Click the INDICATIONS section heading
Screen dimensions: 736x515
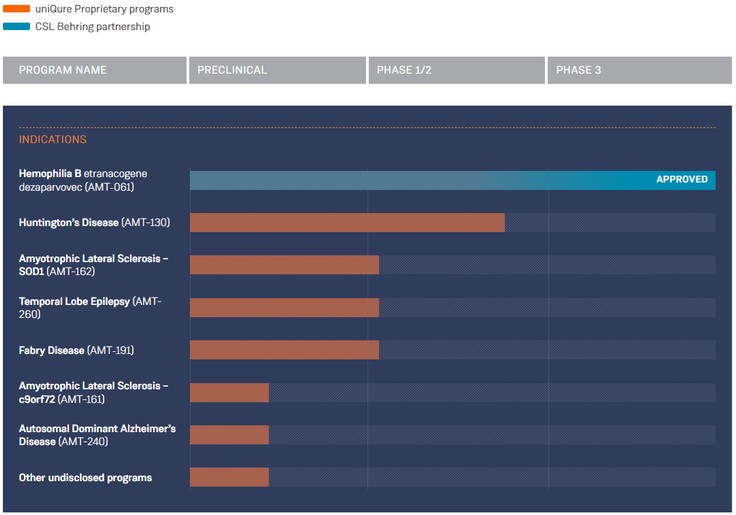52,140
